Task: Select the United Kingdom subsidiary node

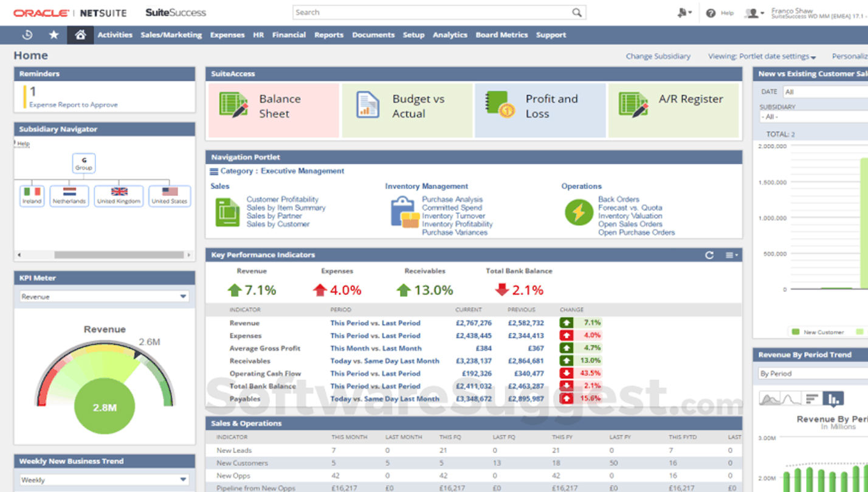Action: point(119,196)
